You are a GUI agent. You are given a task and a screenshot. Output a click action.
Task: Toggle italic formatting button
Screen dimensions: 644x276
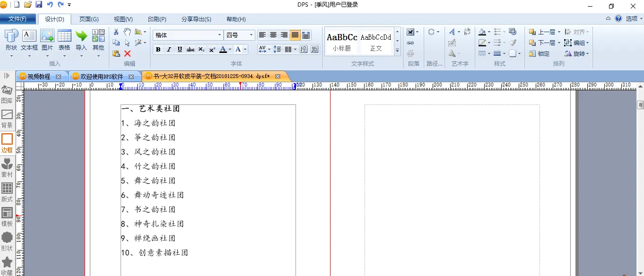tap(169, 49)
